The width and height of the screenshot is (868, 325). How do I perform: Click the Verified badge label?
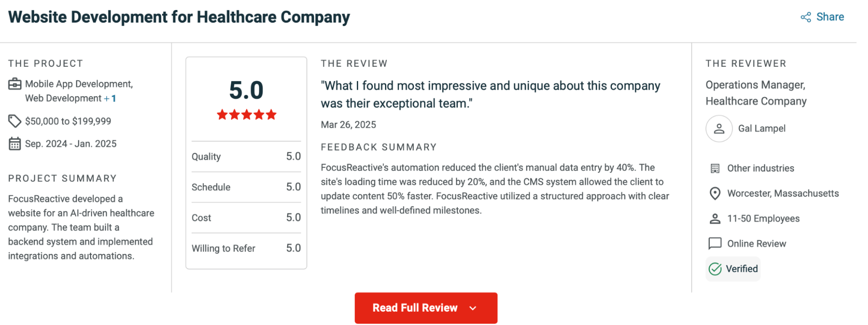[742, 269]
